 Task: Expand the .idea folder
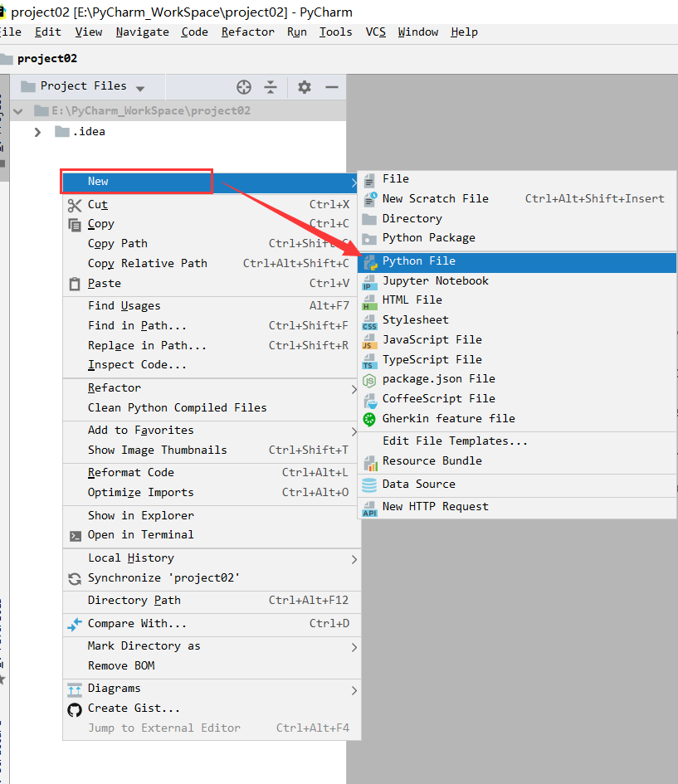[37, 132]
